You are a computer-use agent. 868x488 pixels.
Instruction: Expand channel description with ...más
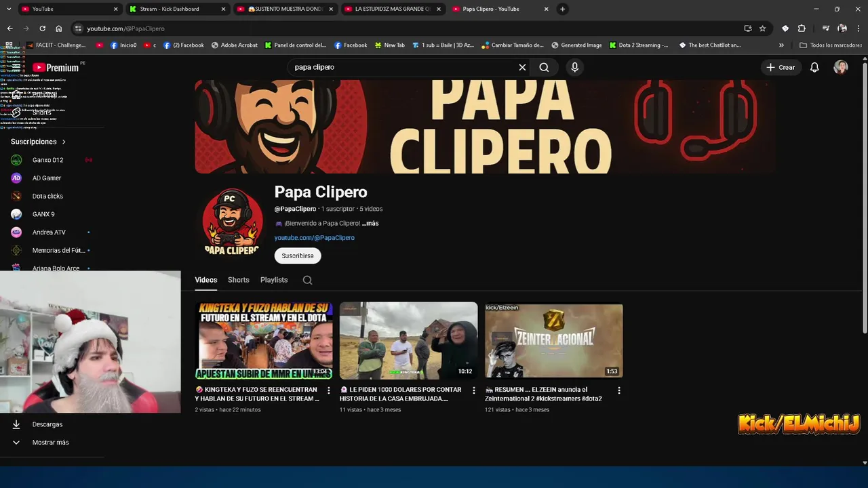click(370, 223)
